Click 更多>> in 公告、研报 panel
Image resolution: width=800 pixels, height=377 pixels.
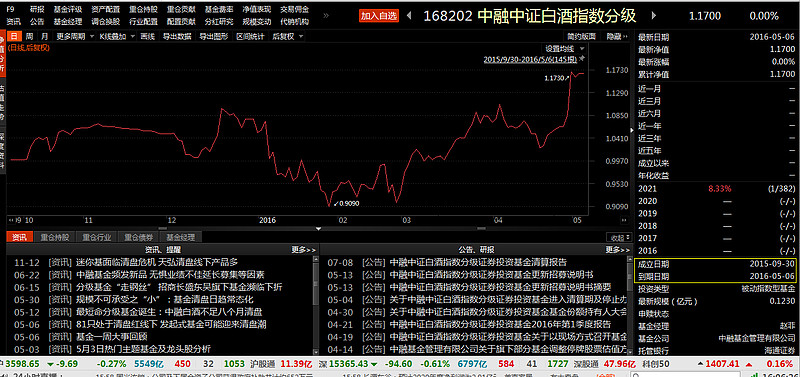point(617,250)
